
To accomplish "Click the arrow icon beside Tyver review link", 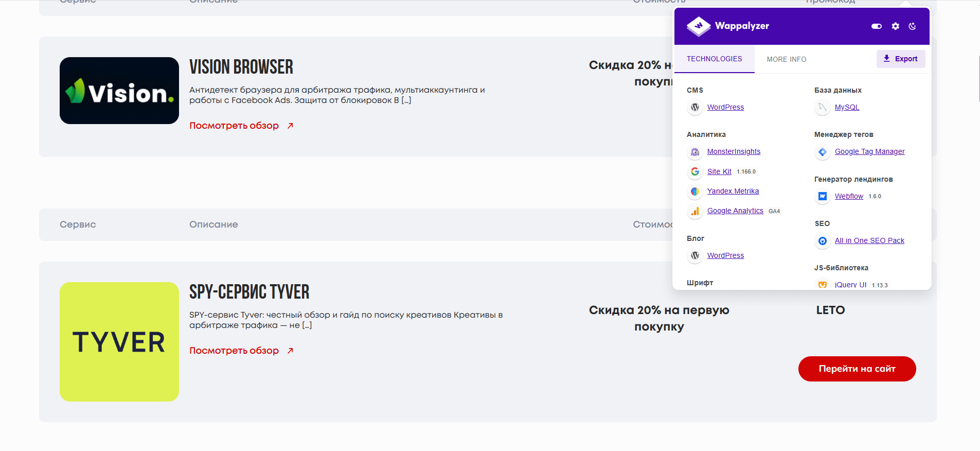I will [290, 351].
